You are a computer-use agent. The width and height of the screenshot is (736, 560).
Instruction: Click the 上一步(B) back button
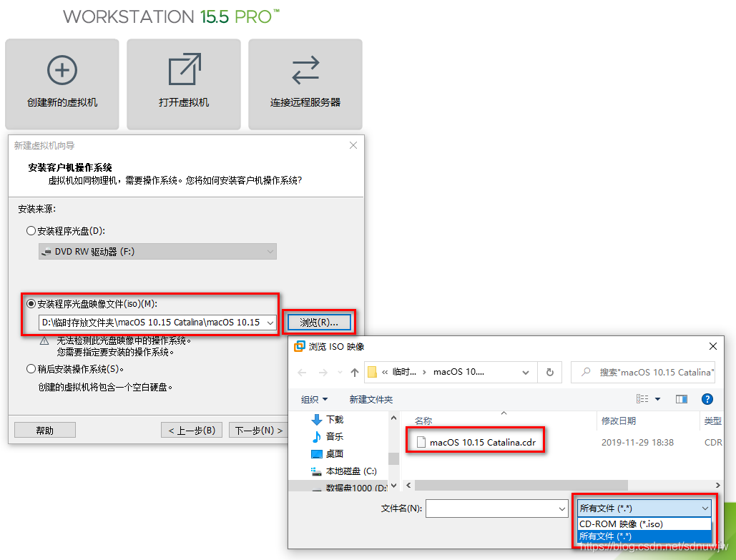coord(192,430)
